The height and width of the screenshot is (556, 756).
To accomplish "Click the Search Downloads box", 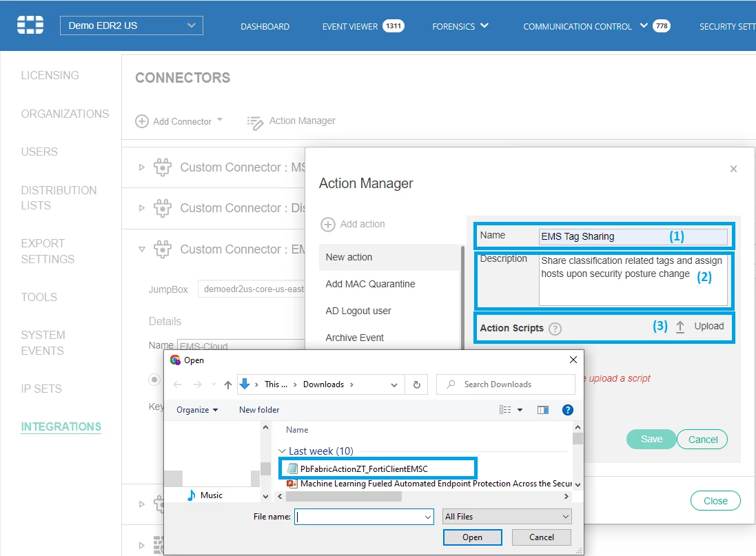I will coord(506,384).
